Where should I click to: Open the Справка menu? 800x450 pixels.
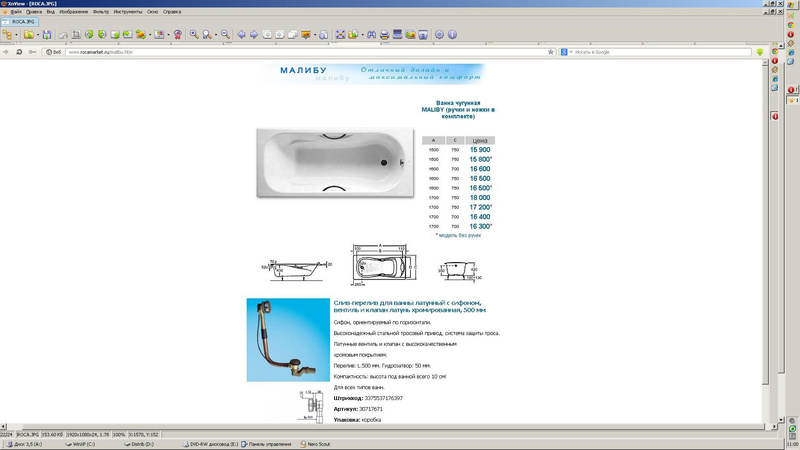click(172, 12)
